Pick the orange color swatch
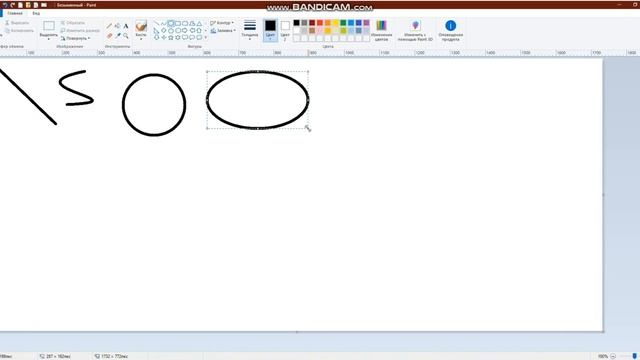640x360 pixels. tap(328, 23)
